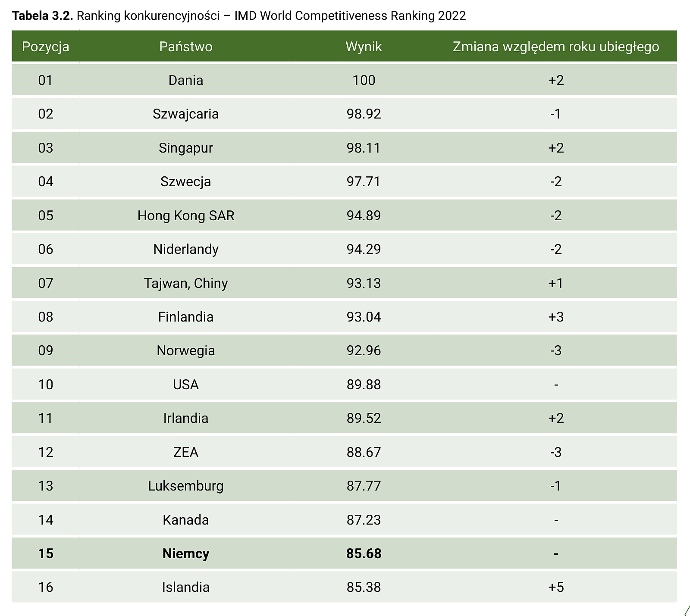This screenshot has height=616, width=690.
Task: Click the 'Pozycja' column header
Action: point(46,47)
